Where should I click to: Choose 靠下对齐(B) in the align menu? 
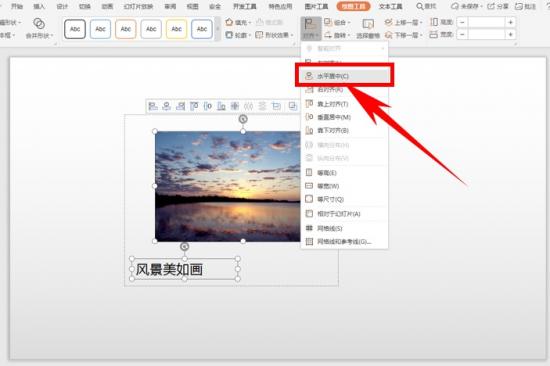[344, 131]
